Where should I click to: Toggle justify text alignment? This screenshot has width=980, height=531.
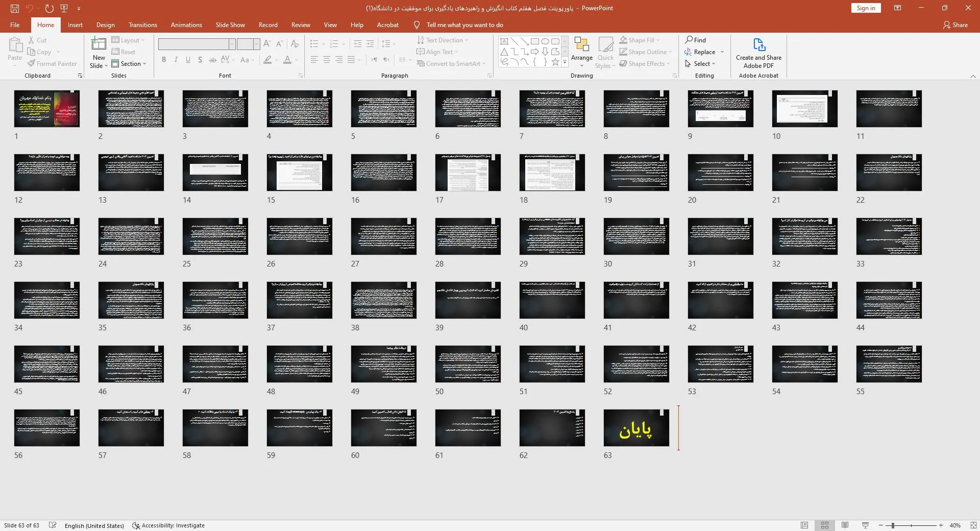pos(351,60)
